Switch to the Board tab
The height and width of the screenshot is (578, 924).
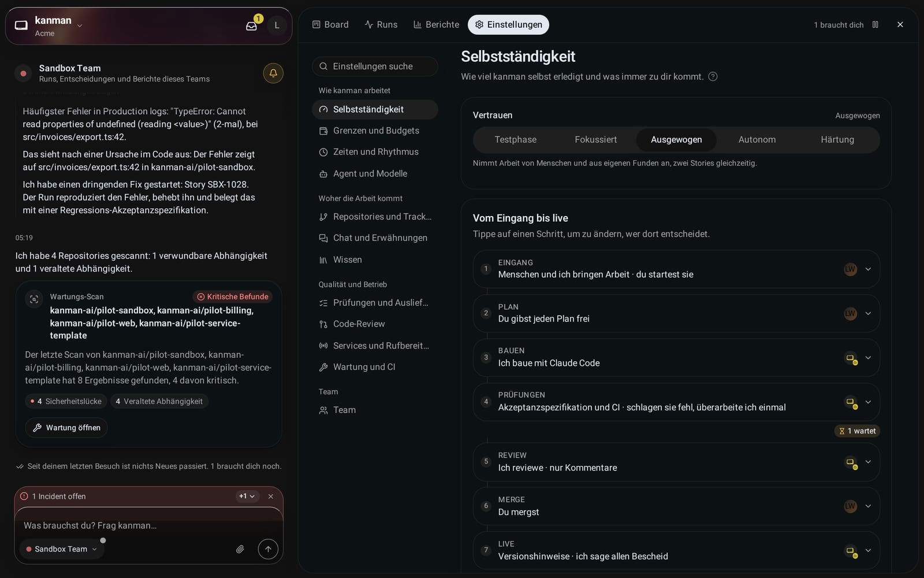tap(330, 25)
